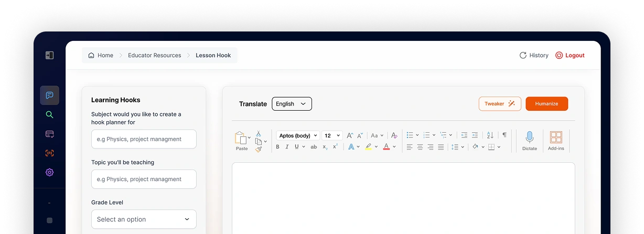Sort text A to Z

tap(490, 135)
